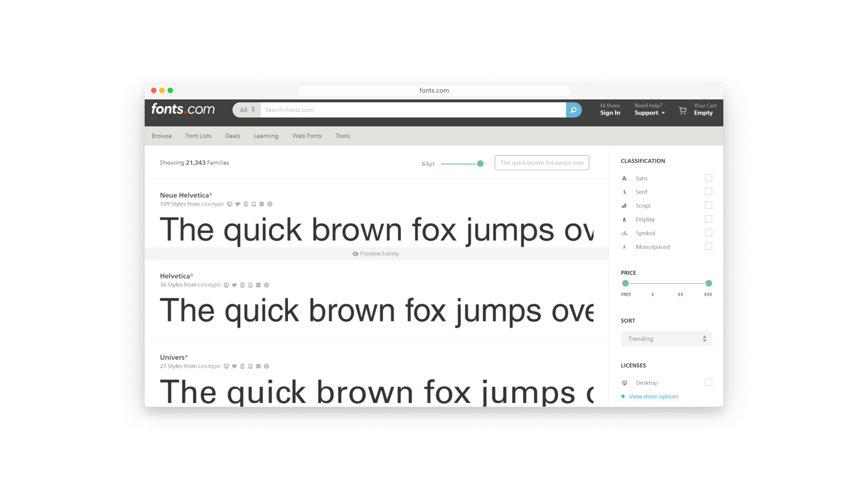Open the All search category dropdown
Screen dimensions: 868x488
246,110
